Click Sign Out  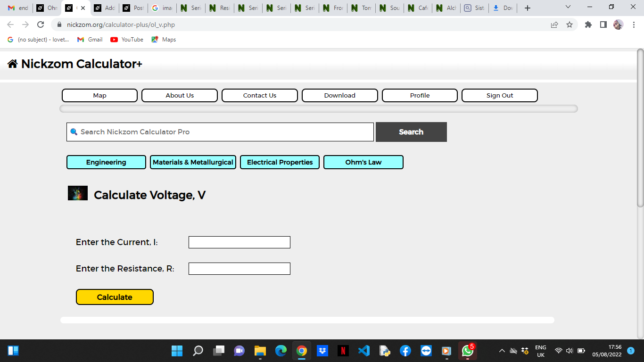click(500, 95)
